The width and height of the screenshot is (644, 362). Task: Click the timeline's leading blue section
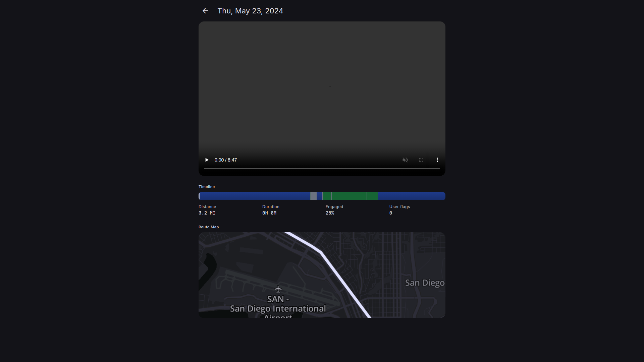click(x=255, y=196)
